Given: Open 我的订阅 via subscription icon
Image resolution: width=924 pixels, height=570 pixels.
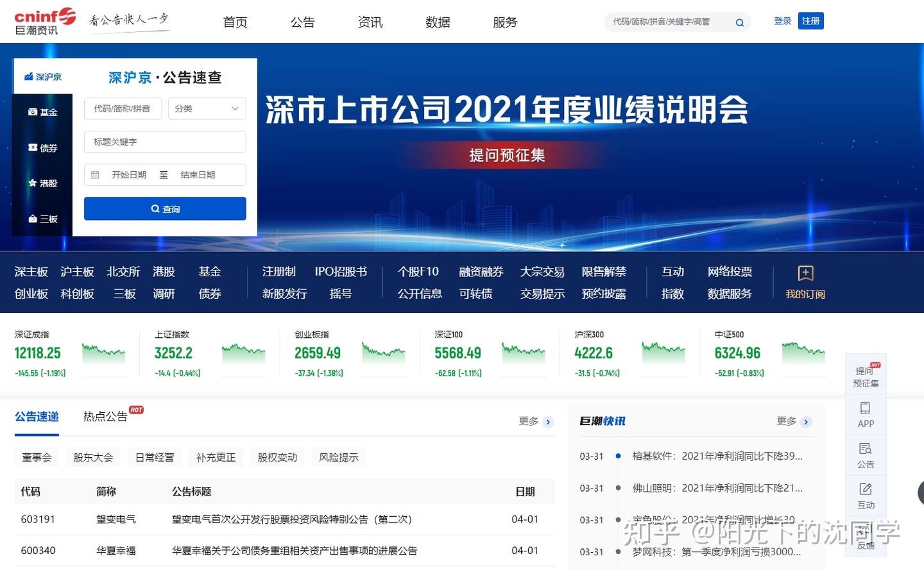Looking at the screenshot, I should (x=804, y=274).
